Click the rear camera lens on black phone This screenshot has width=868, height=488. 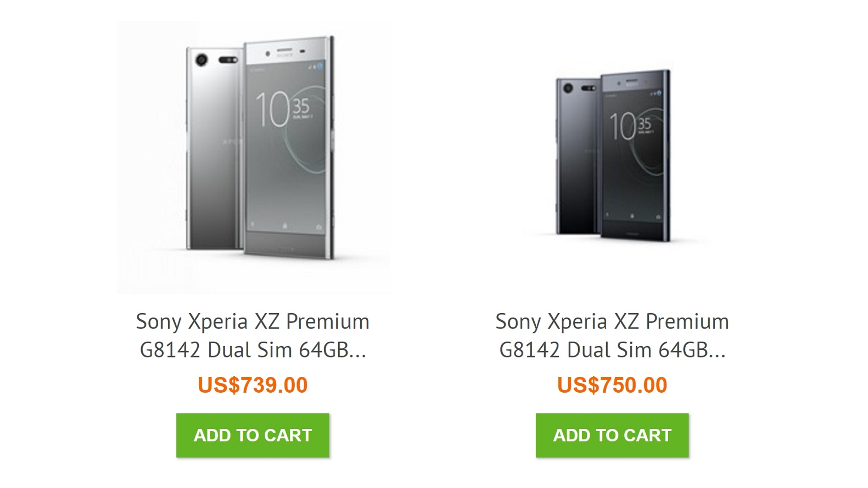coord(568,88)
